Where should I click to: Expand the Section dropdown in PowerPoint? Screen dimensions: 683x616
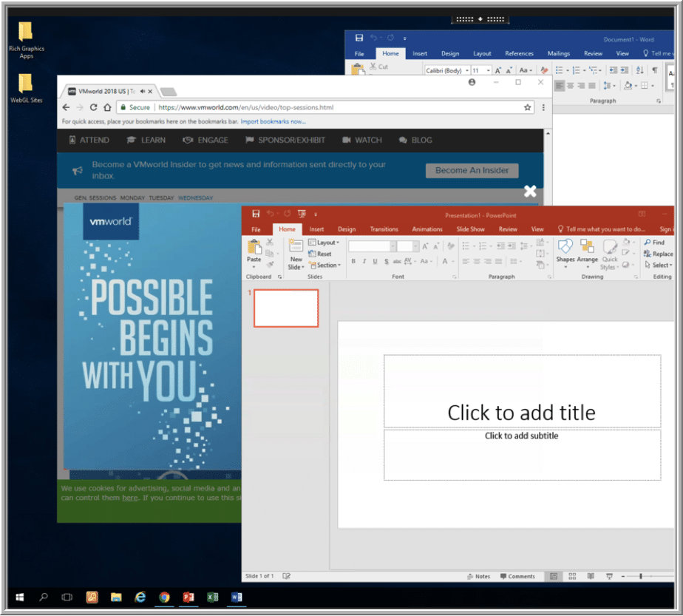(324, 265)
